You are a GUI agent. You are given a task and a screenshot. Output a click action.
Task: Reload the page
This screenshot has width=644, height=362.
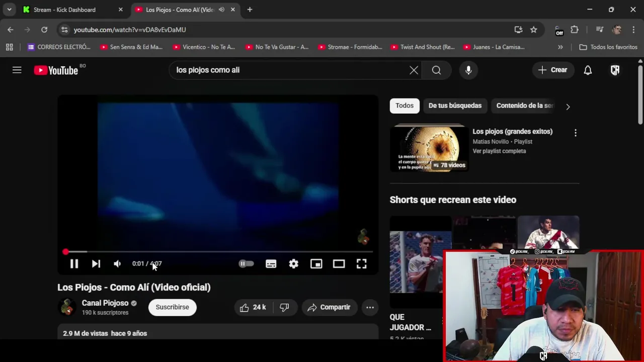[x=44, y=30]
